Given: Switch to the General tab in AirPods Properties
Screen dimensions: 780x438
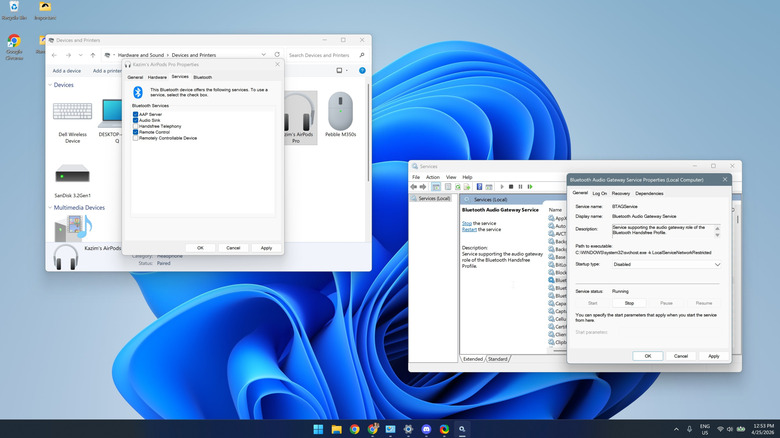Looking at the screenshot, I should (x=135, y=77).
